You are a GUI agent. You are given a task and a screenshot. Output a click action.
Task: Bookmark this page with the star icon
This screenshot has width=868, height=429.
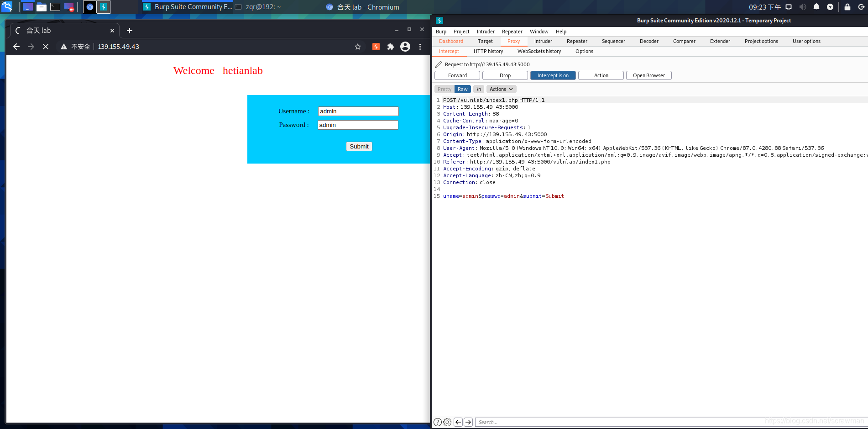[x=358, y=47]
